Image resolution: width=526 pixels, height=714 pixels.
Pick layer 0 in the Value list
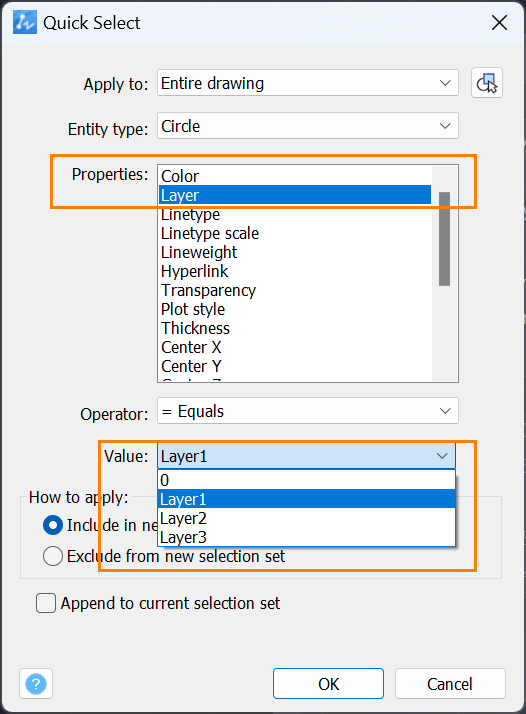(306, 480)
